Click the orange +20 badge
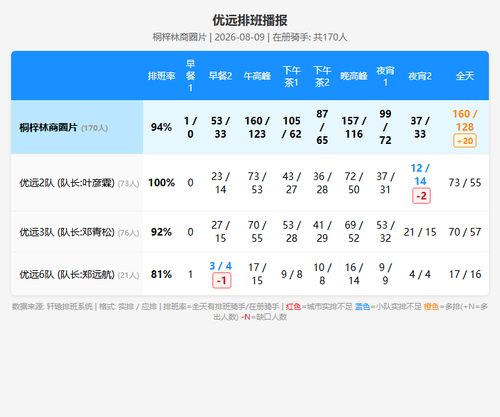The width and height of the screenshot is (500, 417). click(x=465, y=141)
